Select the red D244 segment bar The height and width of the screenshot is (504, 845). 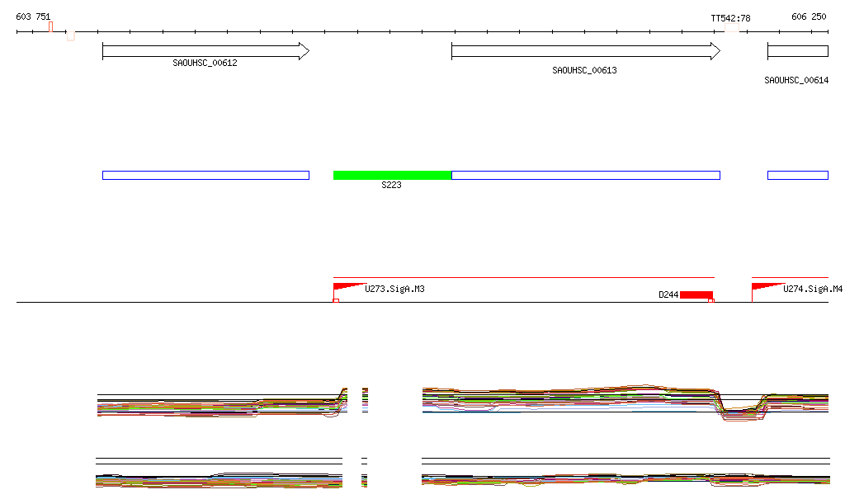pyautogui.click(x=696, y=294)
